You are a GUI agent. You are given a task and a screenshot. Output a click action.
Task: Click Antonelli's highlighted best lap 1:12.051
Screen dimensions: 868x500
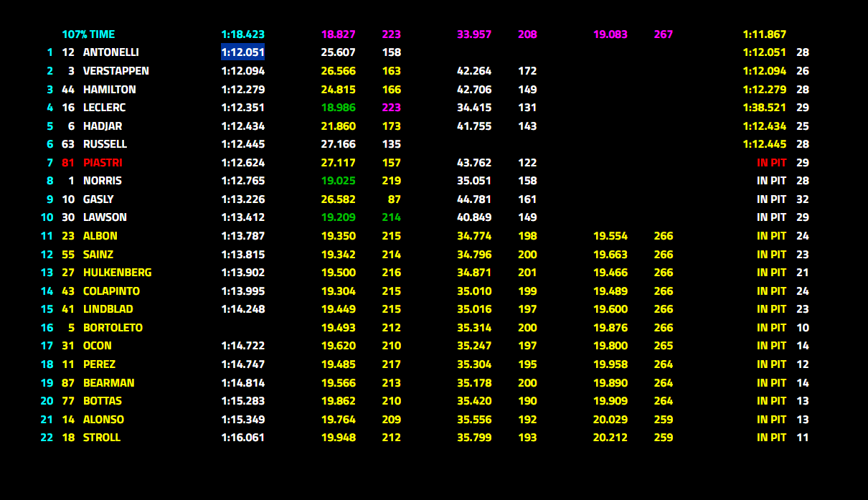pyautogui.click(x=243, y=52)
